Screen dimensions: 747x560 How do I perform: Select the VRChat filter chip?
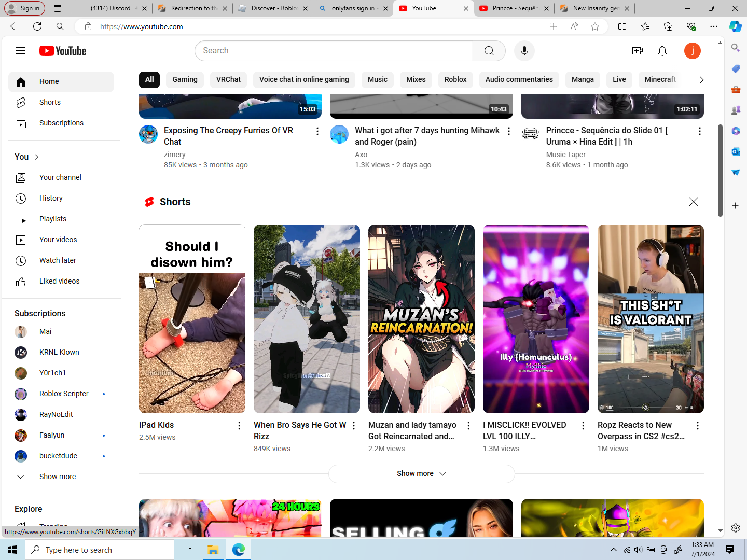pyautogui.click(x=229, y=79)
